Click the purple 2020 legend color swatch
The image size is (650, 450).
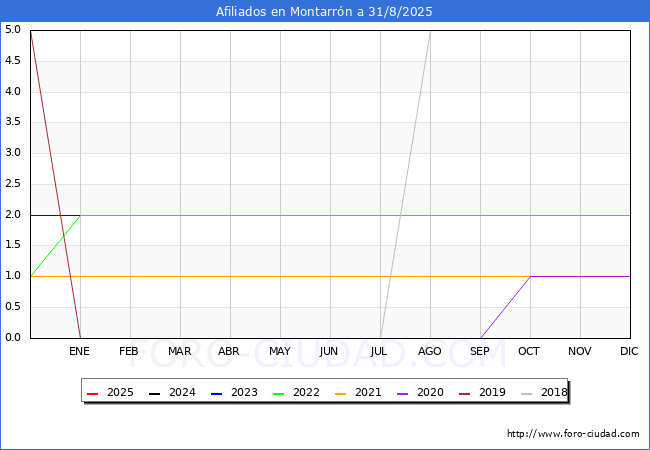[402, 393]
